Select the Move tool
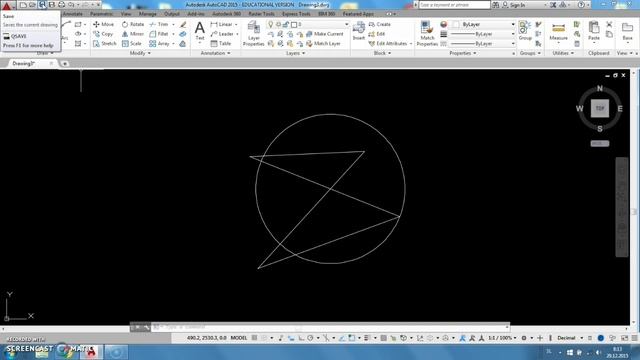This screenshot has width=640, height=360. [x=104, y=24]
